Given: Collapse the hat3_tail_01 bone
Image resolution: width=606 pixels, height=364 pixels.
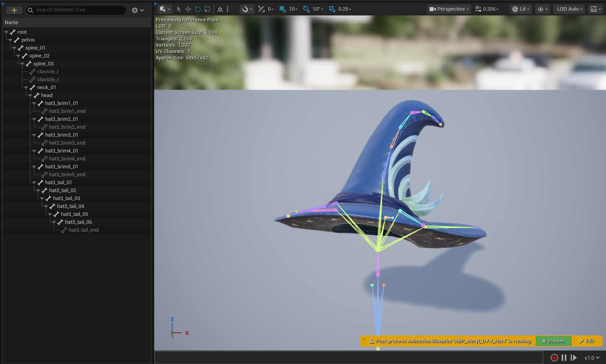Looking at the screenshot, I should (x=34, y=183).
